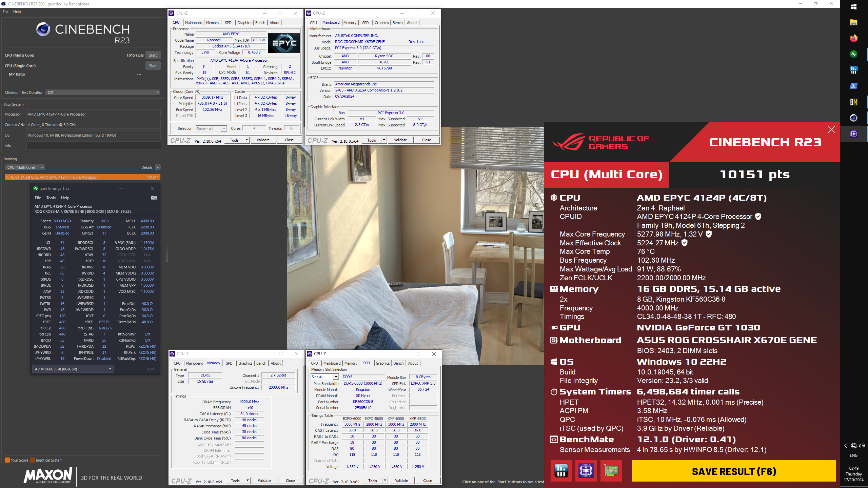Select the purple CPU-Z taskbar icon

(x=854, y=134)
